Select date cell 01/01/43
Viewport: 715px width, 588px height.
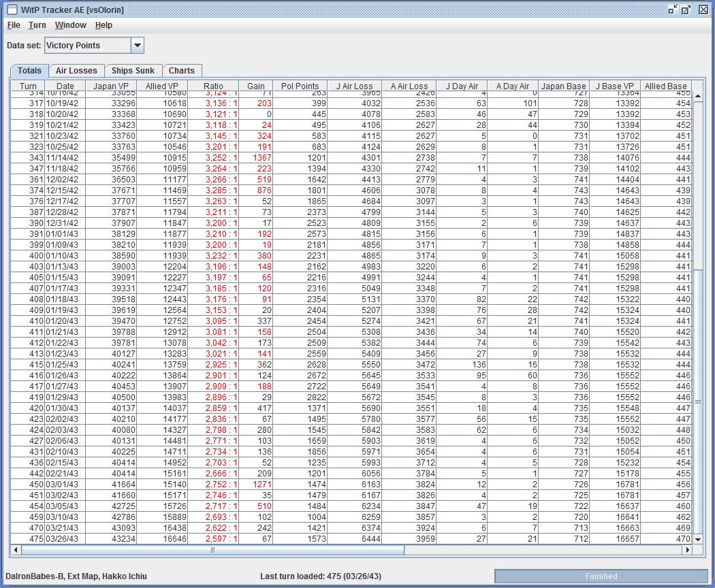65,234
